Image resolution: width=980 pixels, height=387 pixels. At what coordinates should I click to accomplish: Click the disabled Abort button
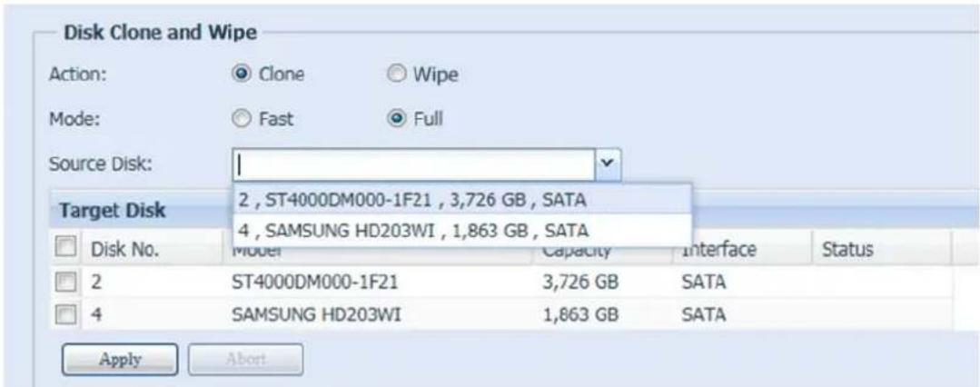[245, 360]
